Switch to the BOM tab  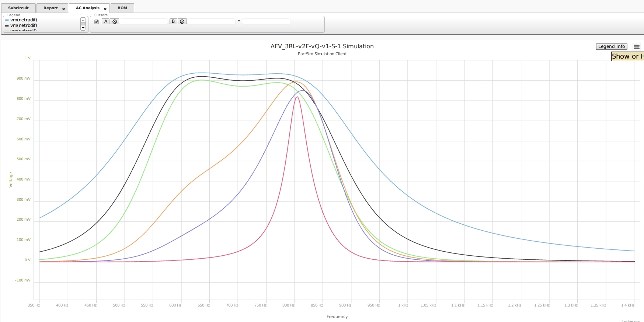[x=122, y=8]
